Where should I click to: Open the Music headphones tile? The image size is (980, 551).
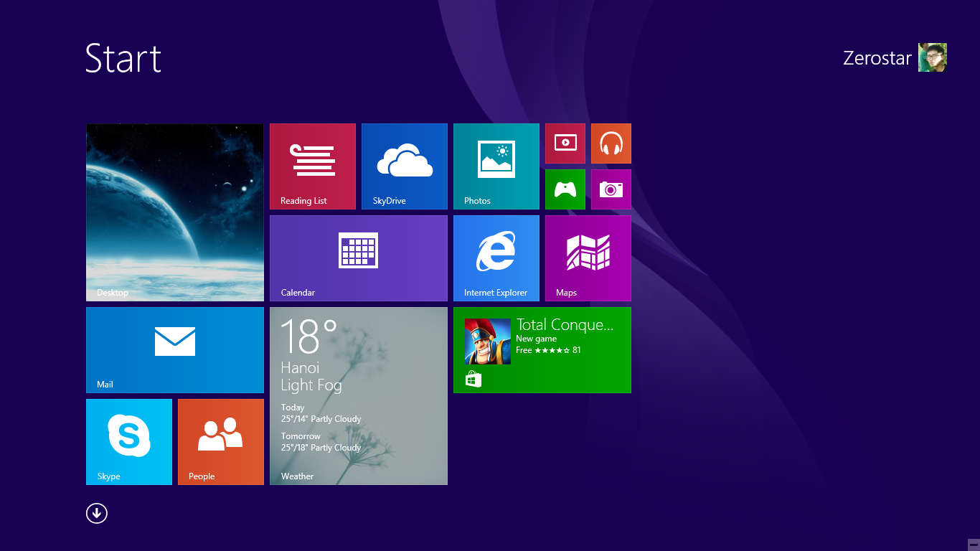611,143
